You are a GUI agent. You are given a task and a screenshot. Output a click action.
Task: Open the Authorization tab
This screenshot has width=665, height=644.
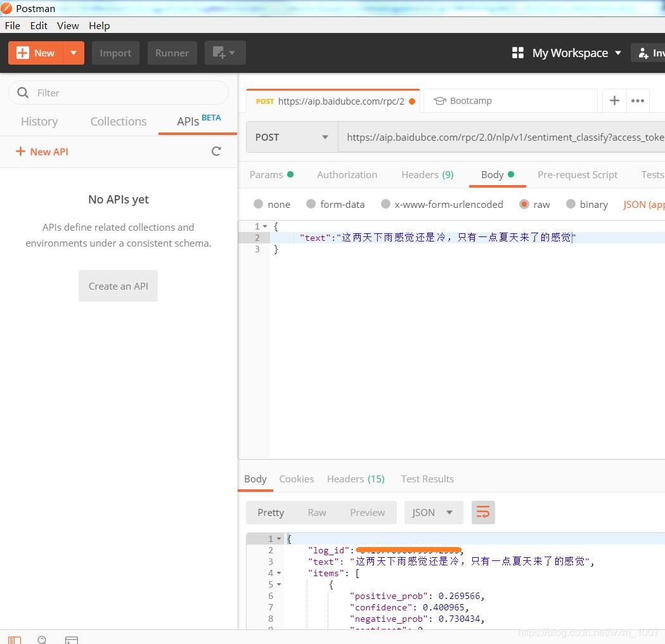347,175
